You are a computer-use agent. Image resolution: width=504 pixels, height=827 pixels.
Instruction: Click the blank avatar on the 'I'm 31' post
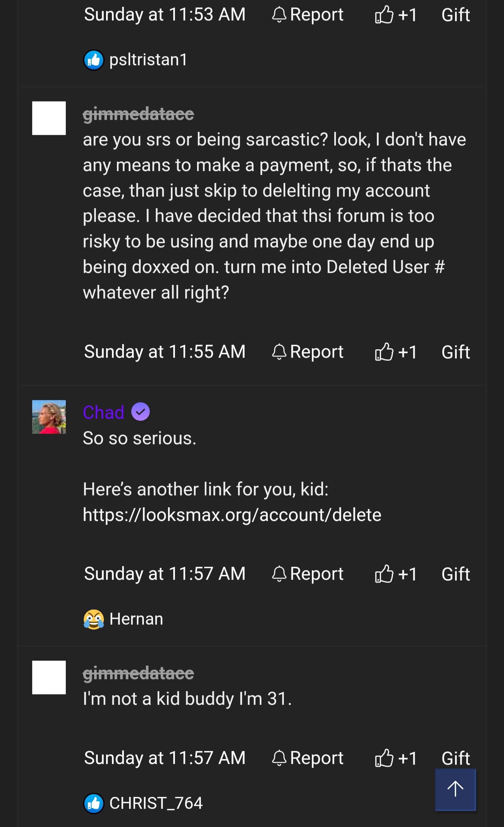coord(49,677)
